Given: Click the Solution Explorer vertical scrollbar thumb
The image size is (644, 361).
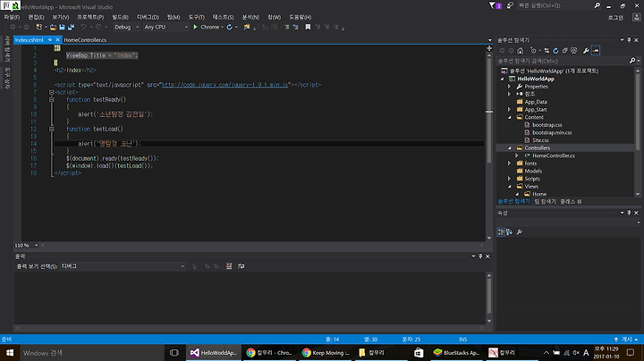Looking at the screenshot, I should click(638, 111).
